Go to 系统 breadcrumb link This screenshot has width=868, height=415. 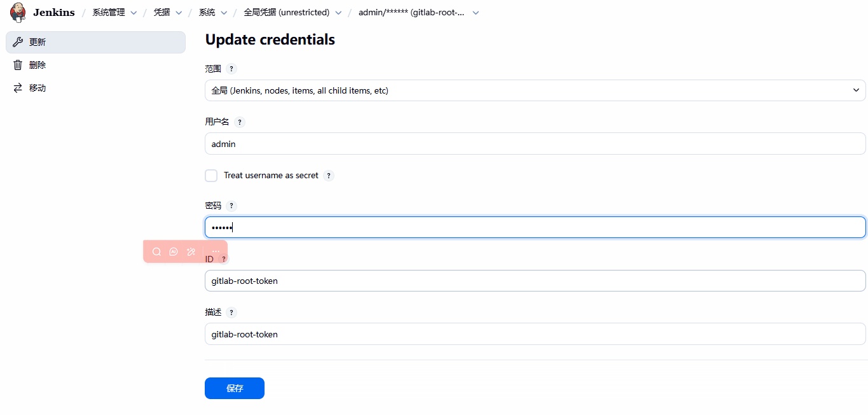(x=207, y=13)
